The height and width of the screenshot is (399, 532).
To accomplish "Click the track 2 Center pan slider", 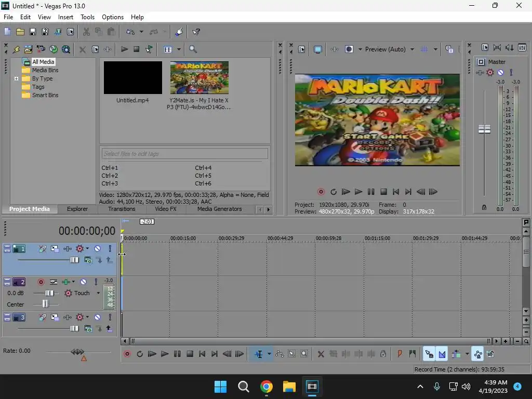I will [x=45, y=303].
